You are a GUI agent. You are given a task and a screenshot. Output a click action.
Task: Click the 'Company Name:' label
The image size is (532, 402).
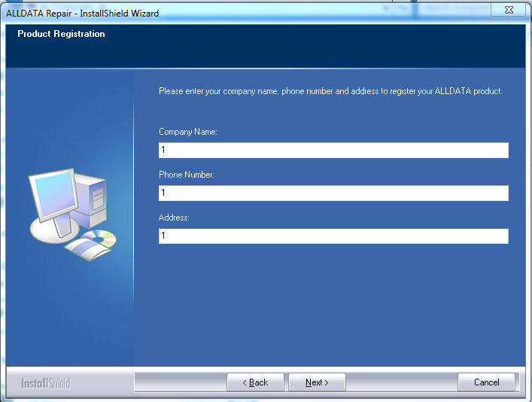point(188,132)
